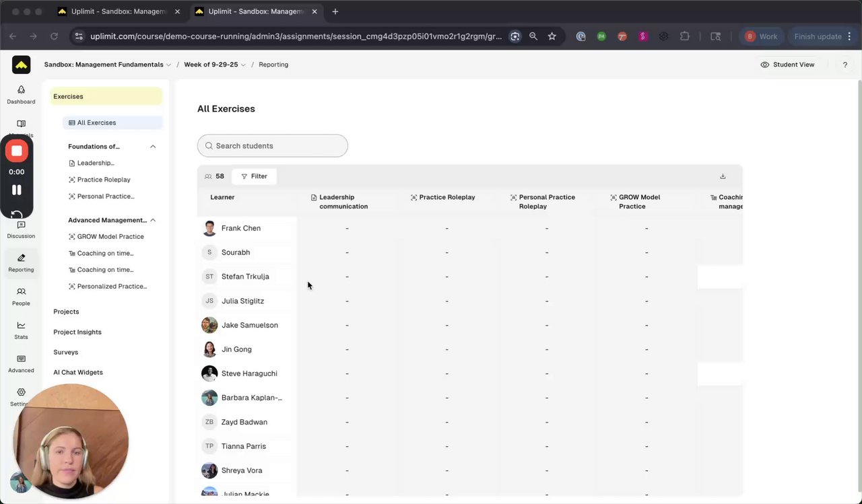Open the Week of 9-29-25 dropdown

215,65
